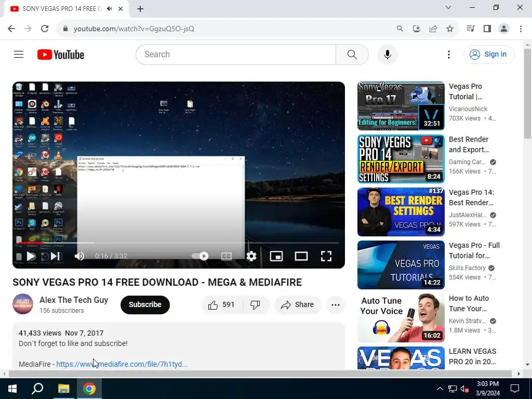
Task: Go to YouTube home via logo
Action: (x=61, y=55)
